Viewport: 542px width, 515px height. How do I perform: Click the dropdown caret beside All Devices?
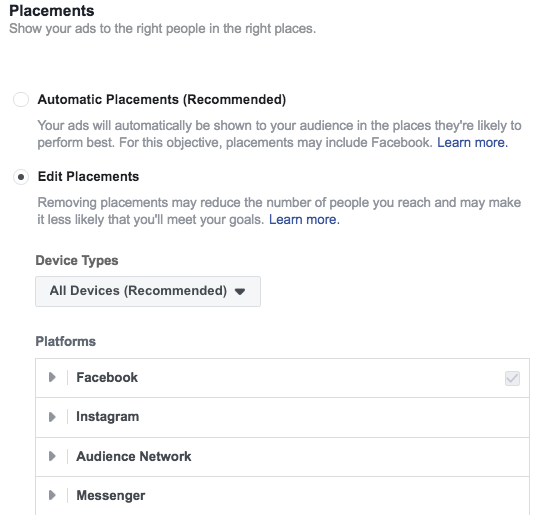240,292
